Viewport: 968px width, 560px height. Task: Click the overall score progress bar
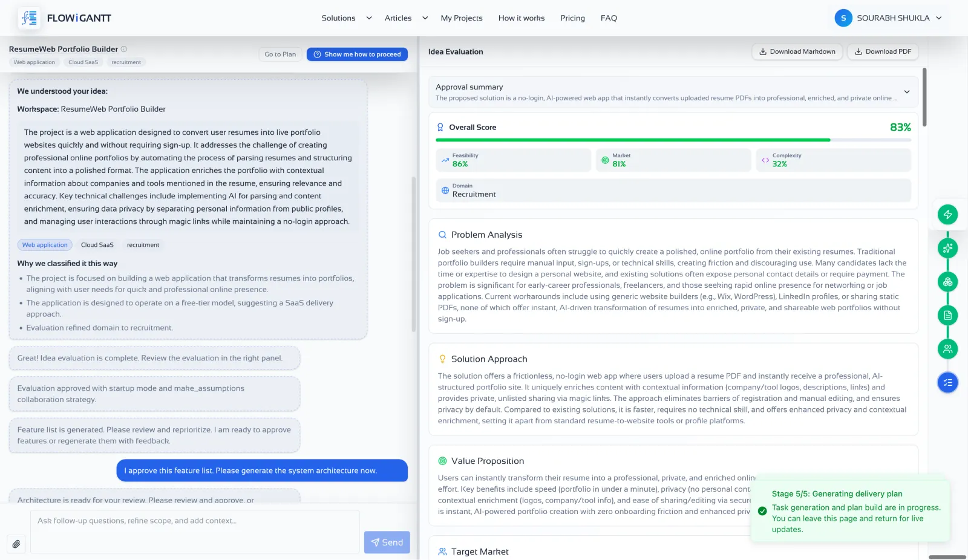coord(673,140)
